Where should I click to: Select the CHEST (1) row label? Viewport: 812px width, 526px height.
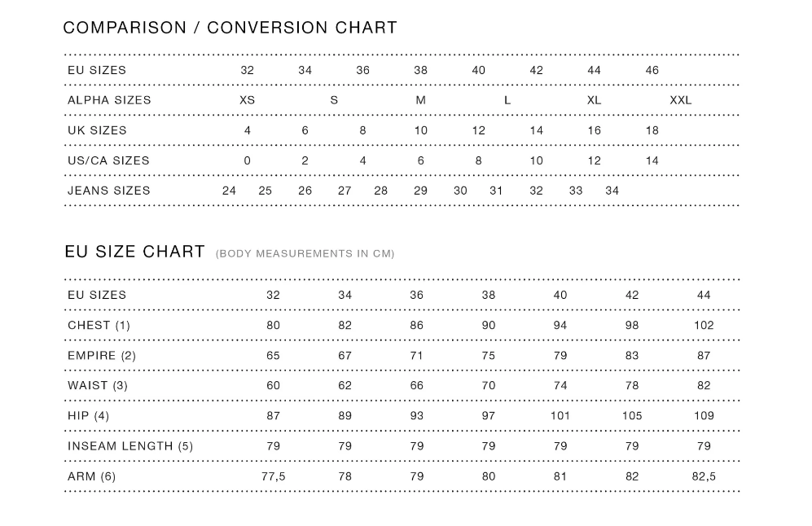pos(99,325)
